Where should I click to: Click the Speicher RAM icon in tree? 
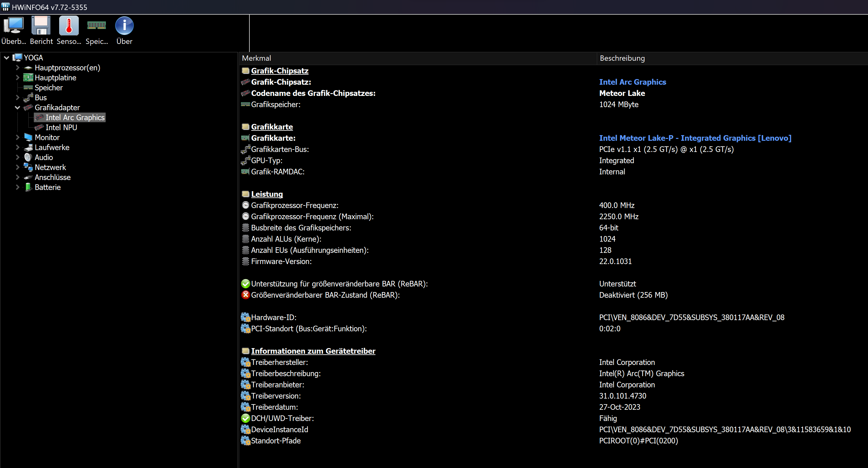pos(28,87)
